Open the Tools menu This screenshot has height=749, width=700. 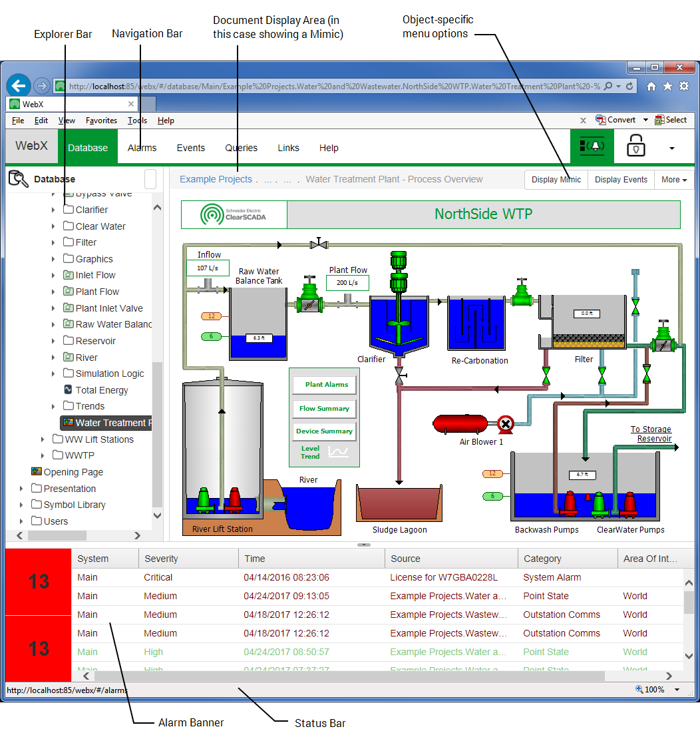[x=136, y=121]
